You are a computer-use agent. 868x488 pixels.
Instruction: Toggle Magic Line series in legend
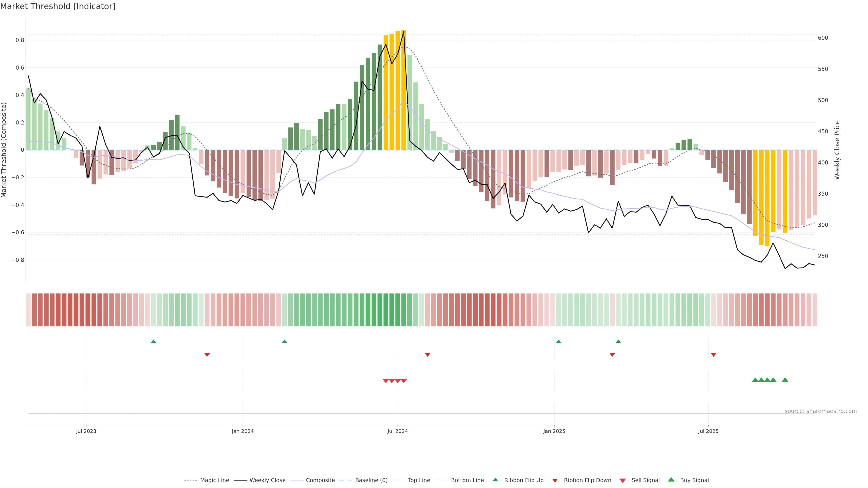214,480
